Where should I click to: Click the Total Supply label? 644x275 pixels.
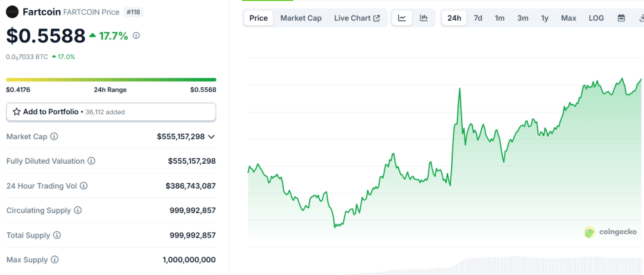[29, 235]
